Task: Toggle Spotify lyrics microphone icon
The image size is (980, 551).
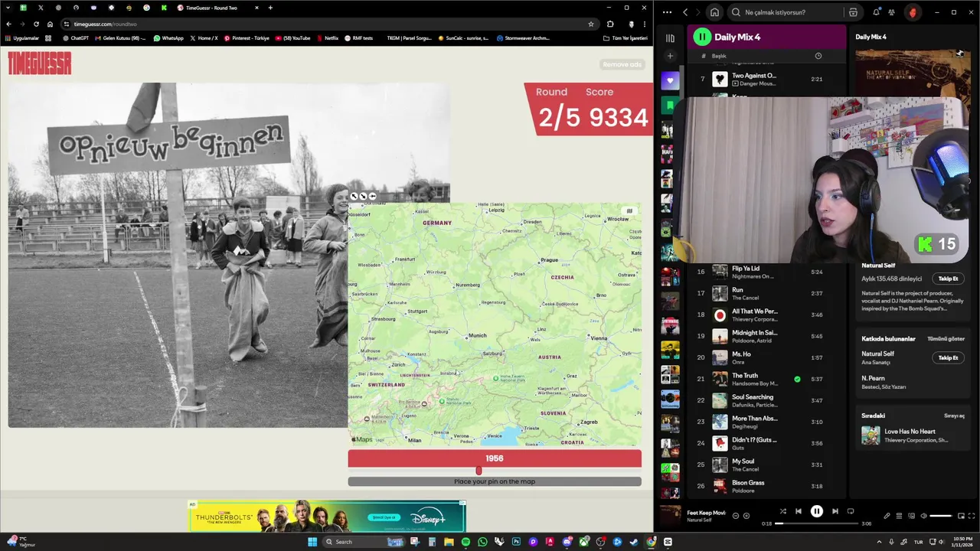Action: pos(887,516)
